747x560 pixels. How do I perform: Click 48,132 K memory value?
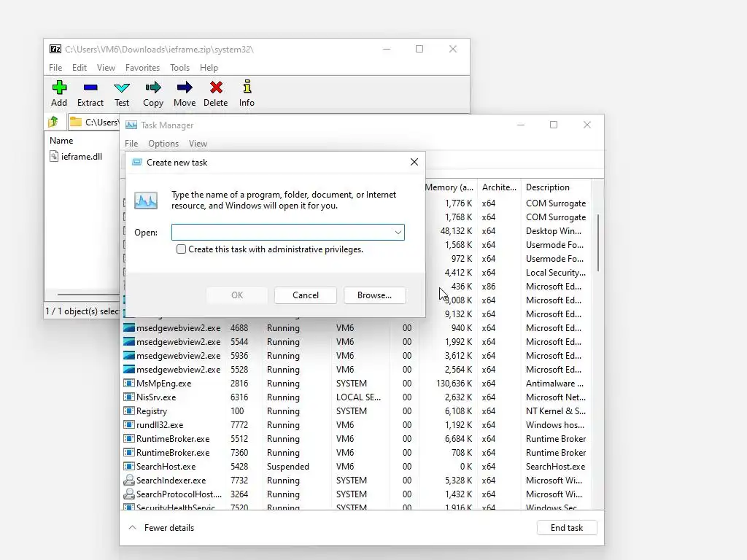tap(457, 231)
